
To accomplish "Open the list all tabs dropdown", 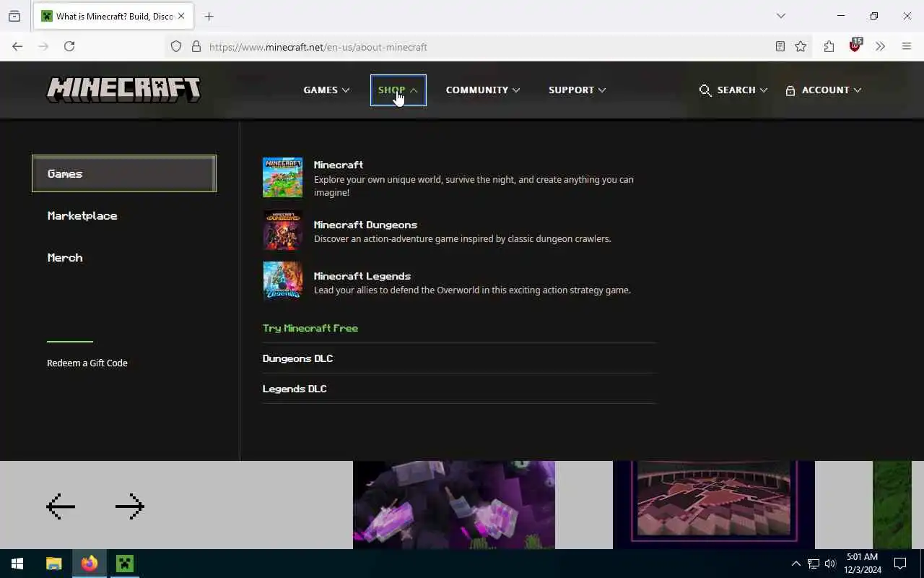I will (780, 16).
